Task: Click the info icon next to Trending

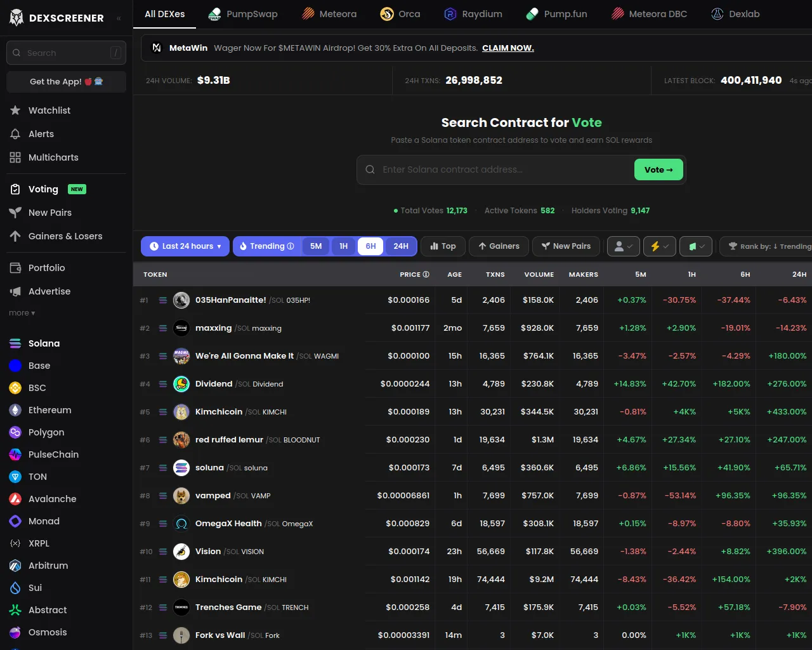Action: [x=291, y=246]
